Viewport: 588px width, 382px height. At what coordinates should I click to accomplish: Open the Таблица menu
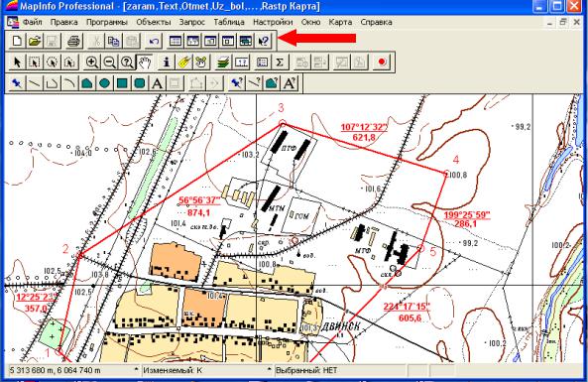[x=229, y=22]
